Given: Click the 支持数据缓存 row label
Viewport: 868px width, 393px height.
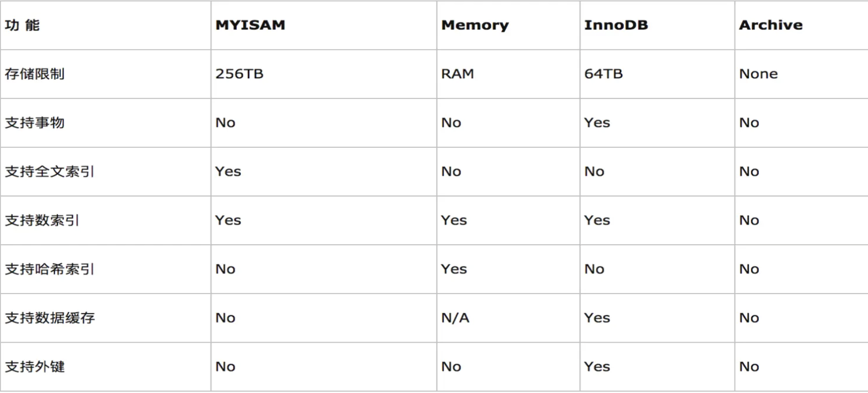Looking at the screenshot, I should point(50,318).
